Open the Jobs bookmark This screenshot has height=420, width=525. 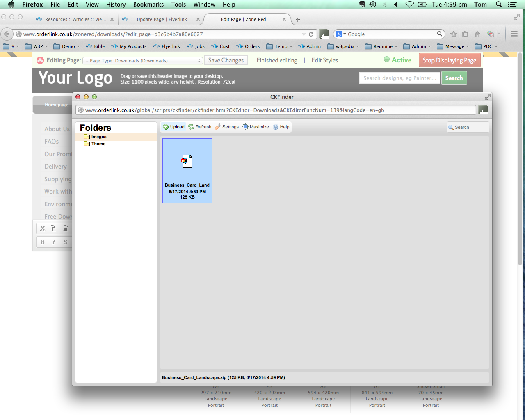196,46
